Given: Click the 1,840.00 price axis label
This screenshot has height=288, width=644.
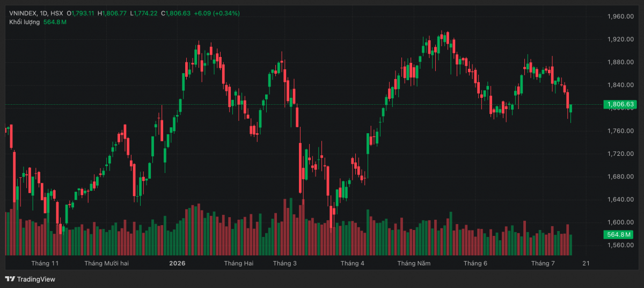Looking at the screenshot, I should pos(620,85).
